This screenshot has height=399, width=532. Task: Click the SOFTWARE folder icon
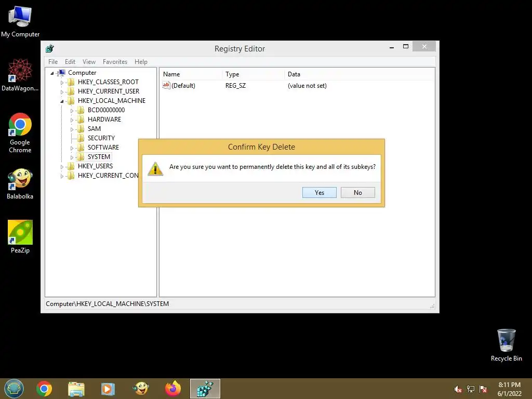[x=81, y=147]
